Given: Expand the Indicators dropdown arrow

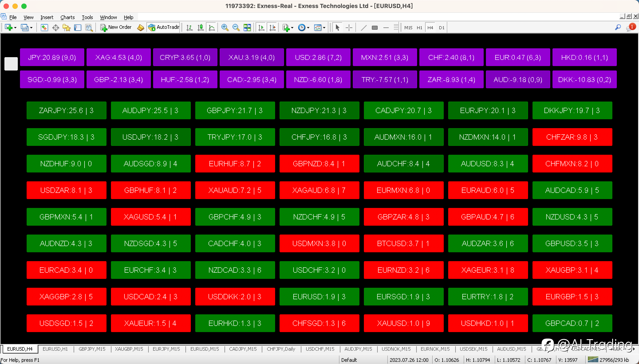Looking at the screenshot, I should [x=292, y=28].
